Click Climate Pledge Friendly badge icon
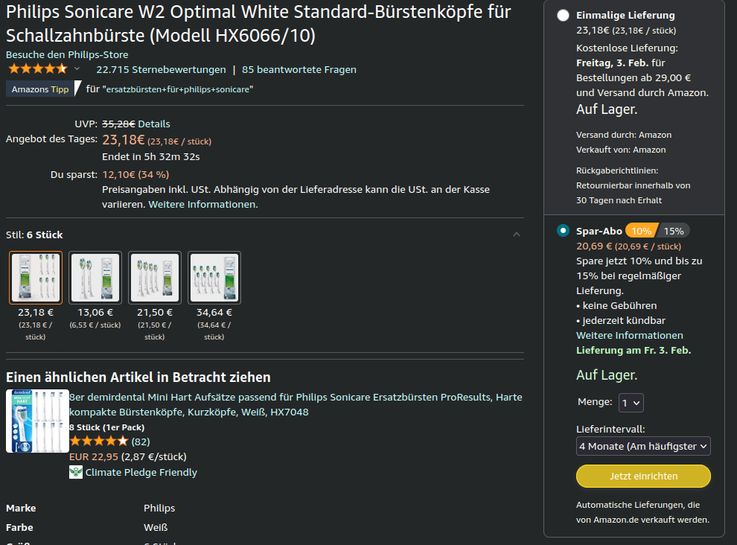This screenshot has height=545, width=737. (76, 472)
